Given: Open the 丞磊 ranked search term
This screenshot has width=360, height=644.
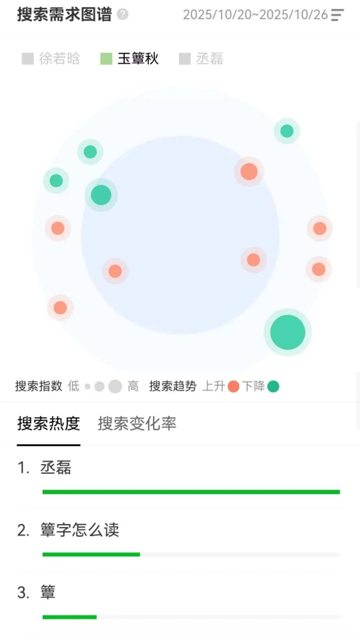Looking at the screenshot, I should coord(56,467).
